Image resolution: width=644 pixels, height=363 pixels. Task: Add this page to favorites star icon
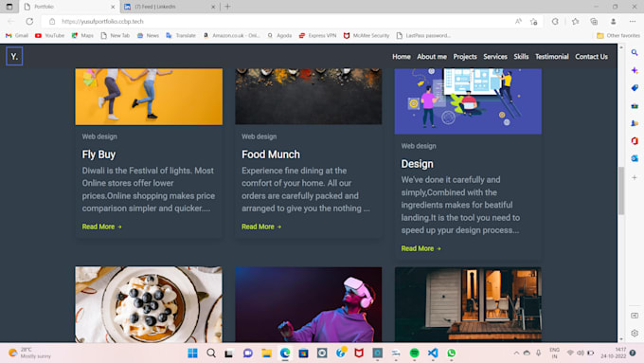(533, 22)
